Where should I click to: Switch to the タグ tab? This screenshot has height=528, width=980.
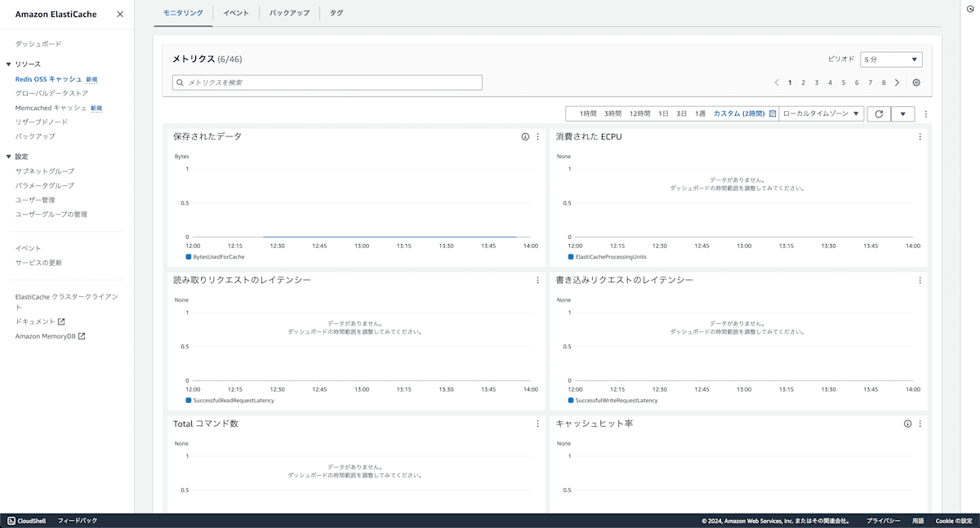pyautogui.click(x=336, y=13)
